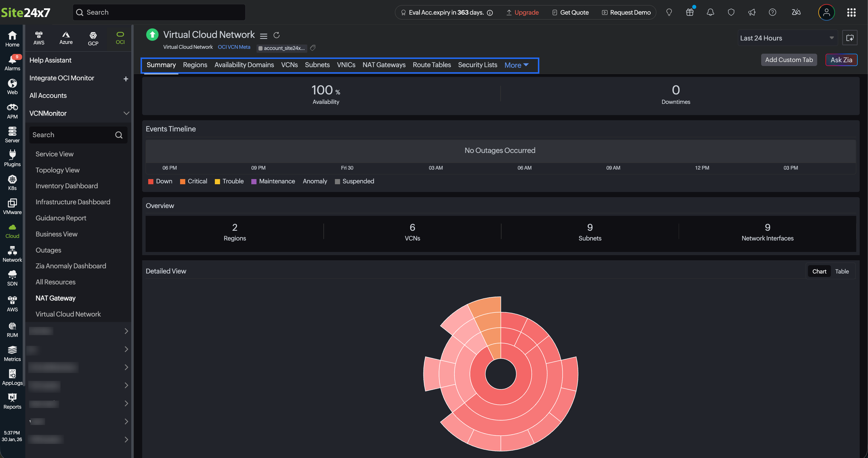Click the gift box icon in header
The height and width of the screenshot is (458, 868).
(x=689, y=12)
